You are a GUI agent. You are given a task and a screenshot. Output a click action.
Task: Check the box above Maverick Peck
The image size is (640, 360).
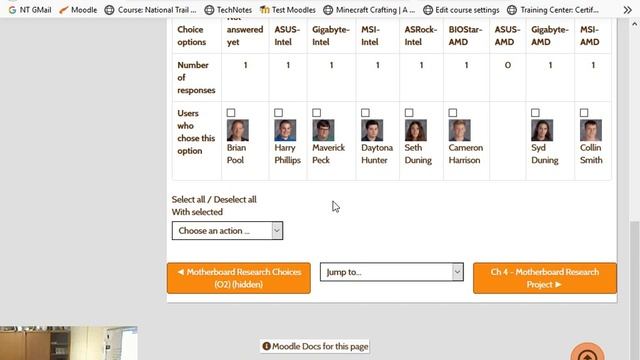coord(316,113)
